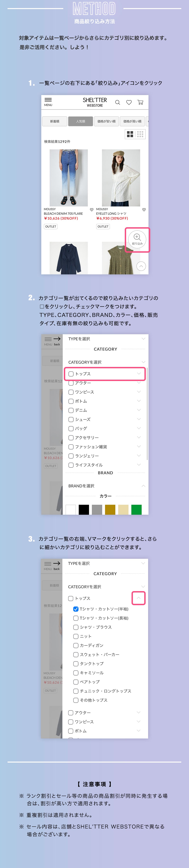This screenshot has height=868, width=189.
Task: Pick the green color swatch
Action: pos(136,510)
